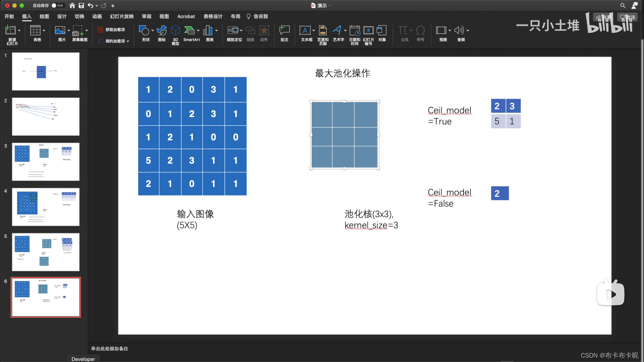Switch to the 设计 ribbon tab

click(61, 16)
